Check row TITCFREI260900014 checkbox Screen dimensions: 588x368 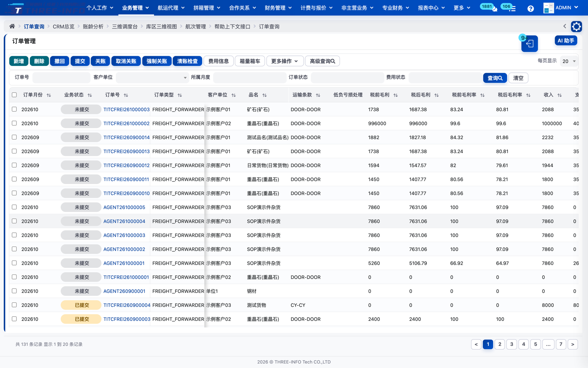[14, 137]
